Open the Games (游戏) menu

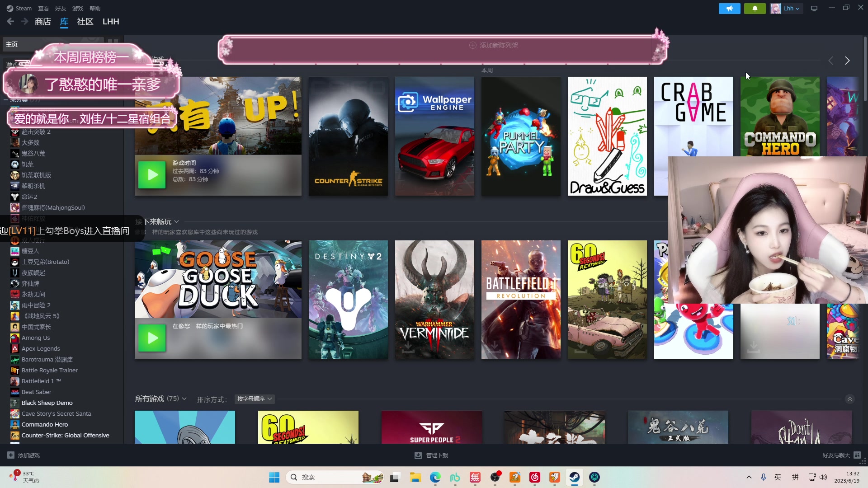[x=78, y=8]
